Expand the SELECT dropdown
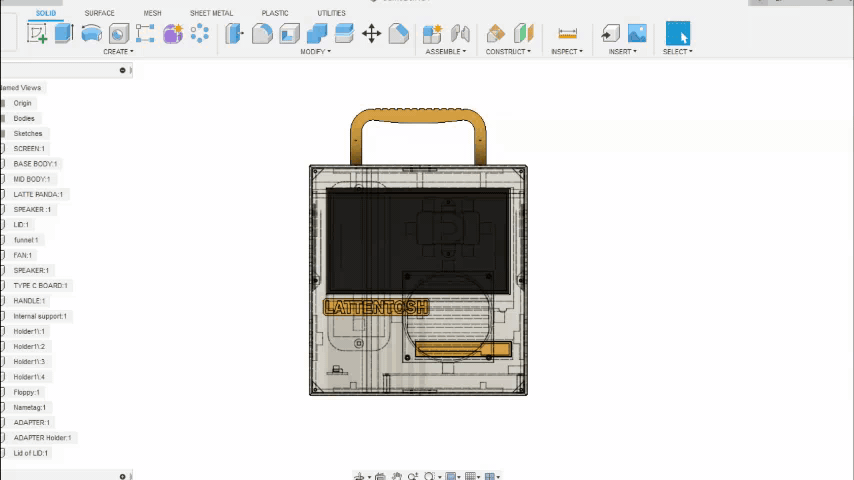The width and height of the screenshot is (854, 480). click(678, 52)
